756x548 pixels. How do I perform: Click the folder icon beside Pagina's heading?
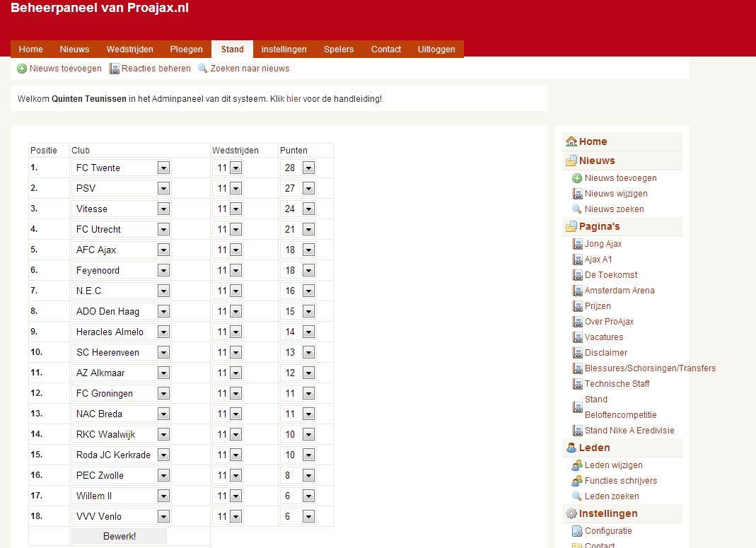[571, 226]
